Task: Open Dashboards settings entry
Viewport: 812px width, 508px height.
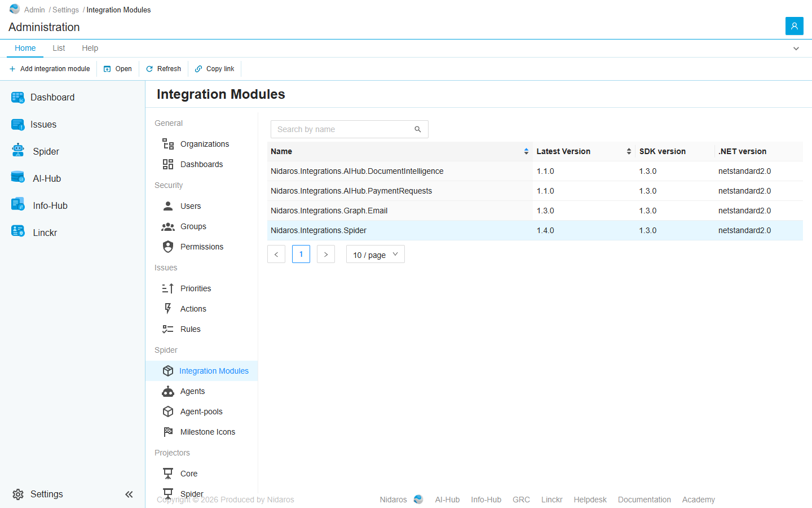Action: click(x=202, y=164)
